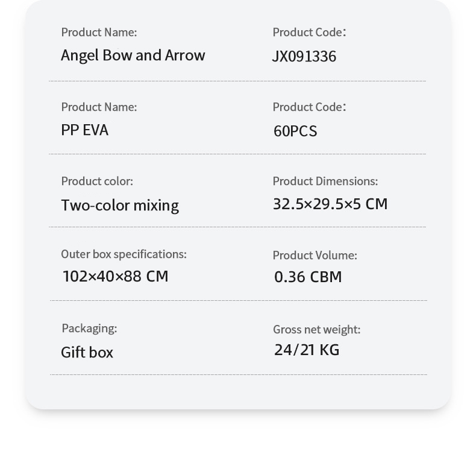Select the 24/21 KG weight value

(x=306, y=350)
